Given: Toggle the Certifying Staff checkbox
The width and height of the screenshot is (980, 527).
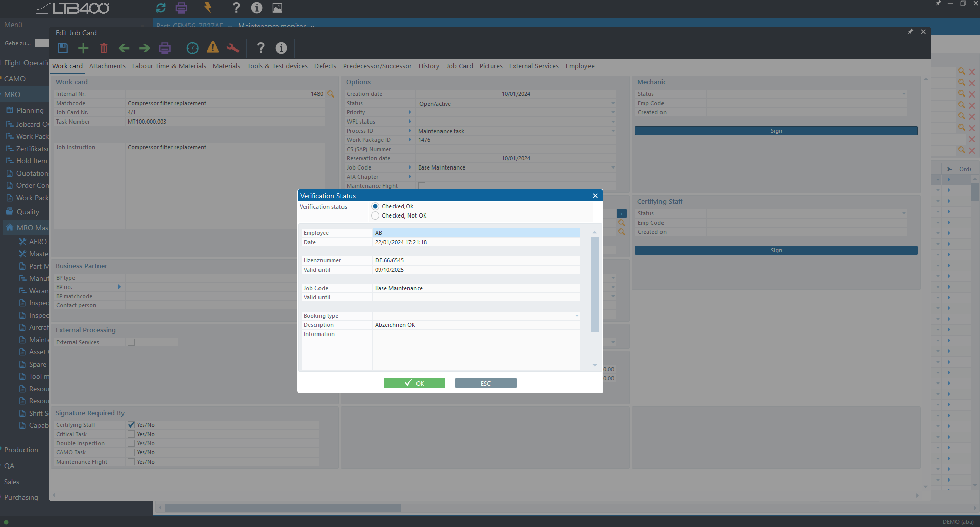Looking at the screenshot, I should click(131, 425).
